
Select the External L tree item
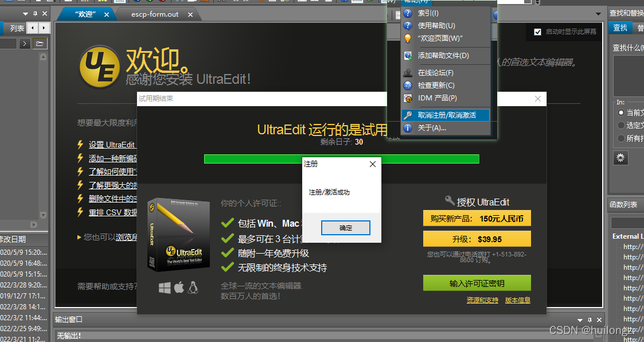[628, 236]
